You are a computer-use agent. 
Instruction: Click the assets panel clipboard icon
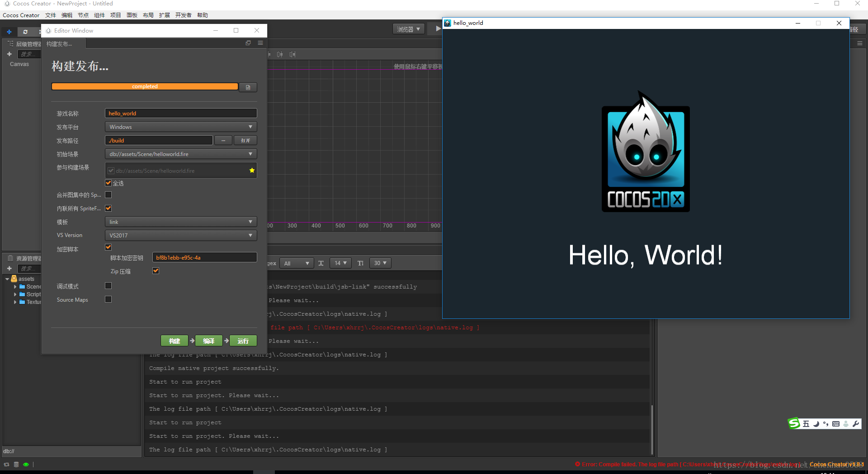[x=10, y=258]
